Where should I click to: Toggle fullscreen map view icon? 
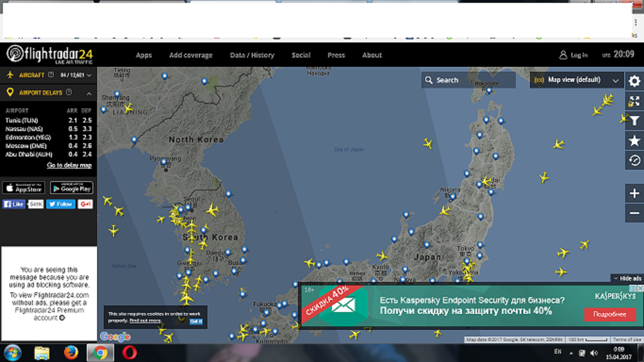[635, 101]
